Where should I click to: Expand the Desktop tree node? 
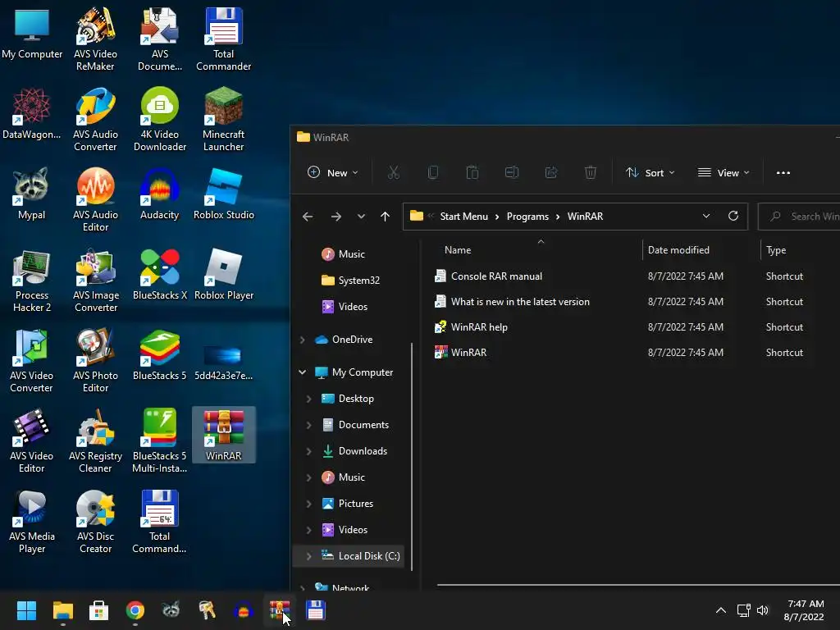[x=309, y=398]
